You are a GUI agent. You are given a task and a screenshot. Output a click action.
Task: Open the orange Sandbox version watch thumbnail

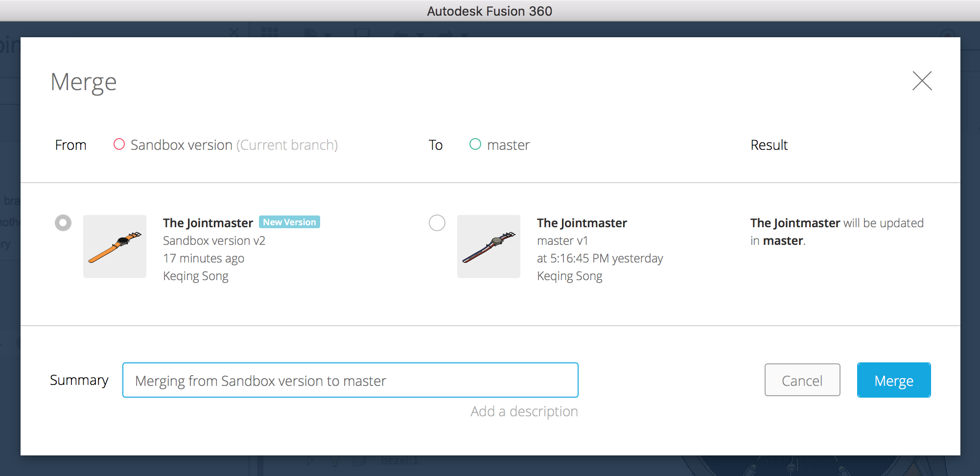pyautogui.click(x=115, y=246)
